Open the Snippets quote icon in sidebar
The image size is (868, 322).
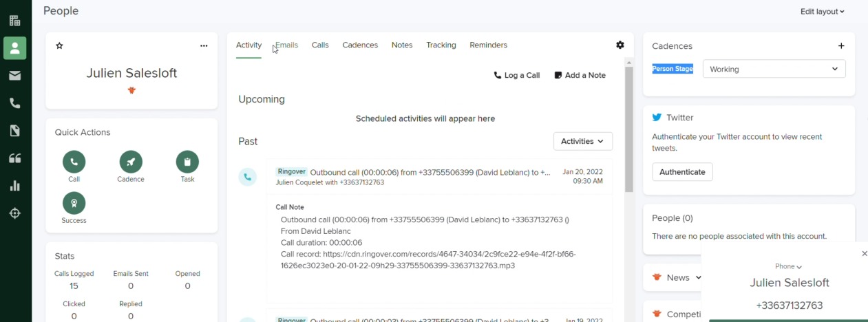(14, 158)
